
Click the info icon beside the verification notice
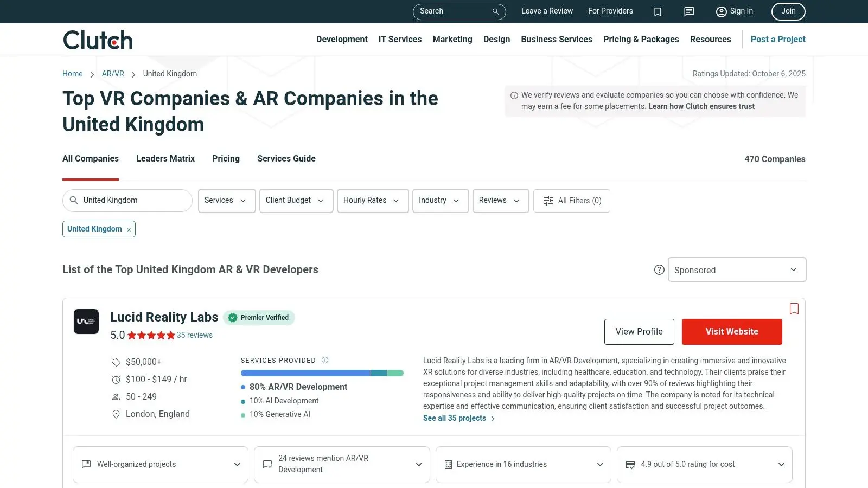click(x=513, y=94)
